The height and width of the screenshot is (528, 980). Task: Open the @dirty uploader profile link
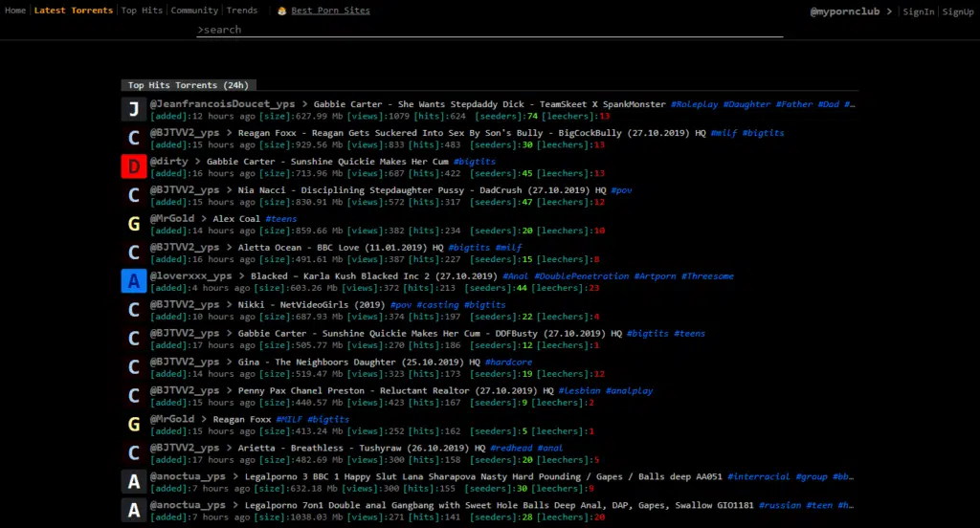[168, 162]
